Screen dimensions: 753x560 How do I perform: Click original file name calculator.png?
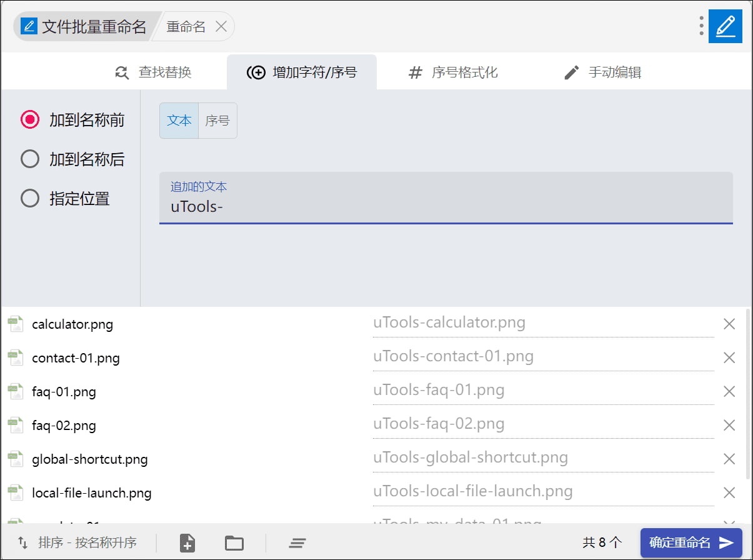pos(72,324)
